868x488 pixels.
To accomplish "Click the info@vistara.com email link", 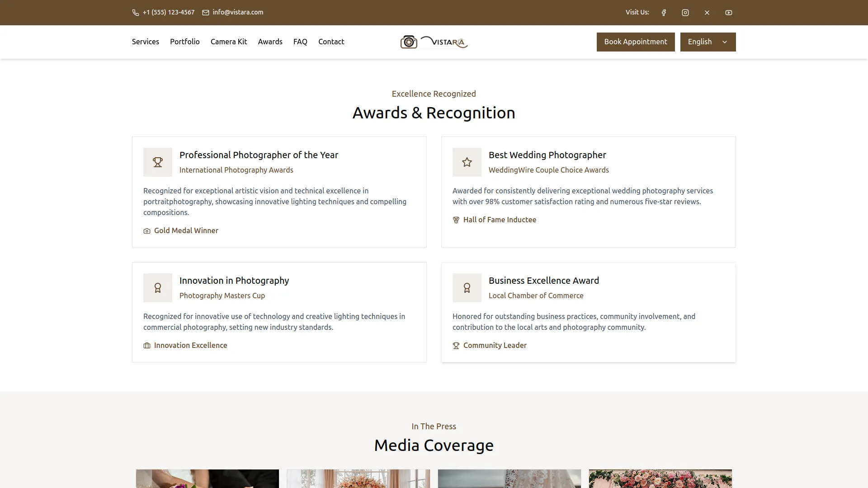I will click(x=238, y=12).
